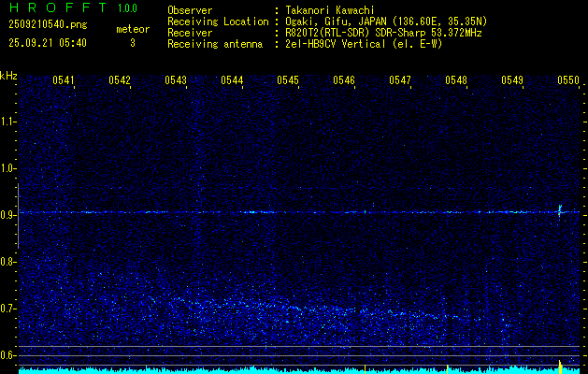Click the 0550 time marker
This screenshot has height=374, width=588.
point(568,80)
